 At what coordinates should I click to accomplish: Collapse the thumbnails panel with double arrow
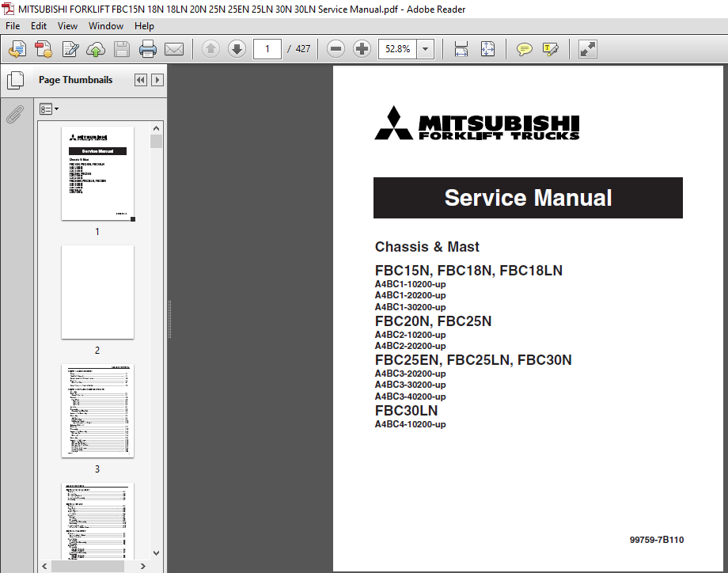141,80
